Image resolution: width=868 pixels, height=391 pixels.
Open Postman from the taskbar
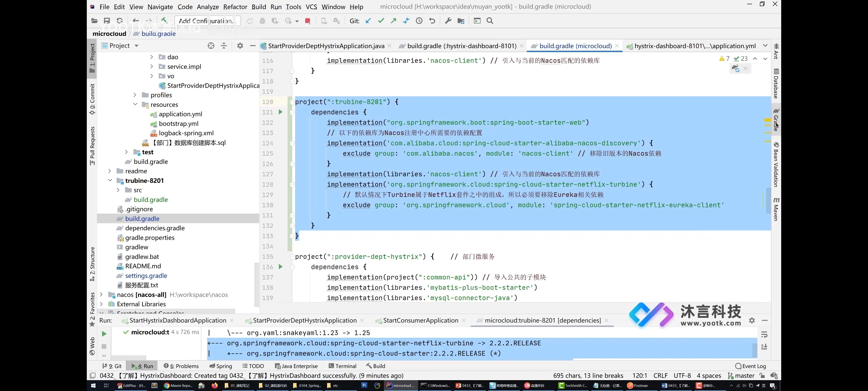click(637, 386)
